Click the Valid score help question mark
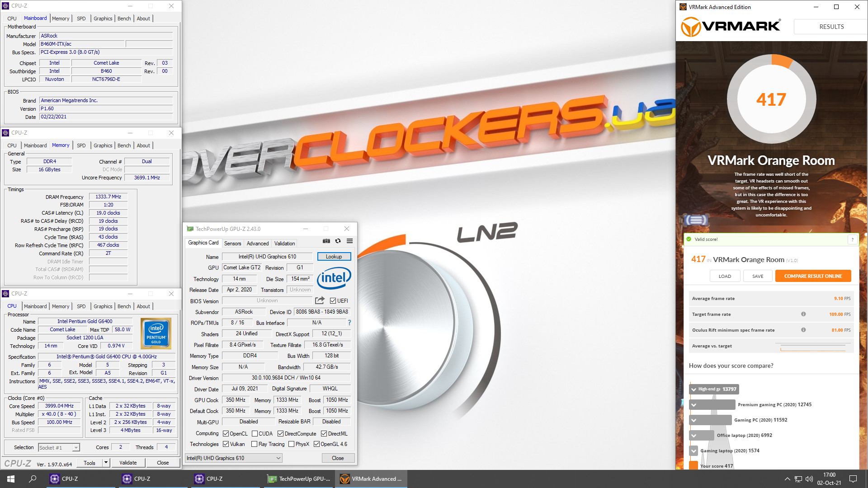 pyautogui.click(x=852, y=239)
